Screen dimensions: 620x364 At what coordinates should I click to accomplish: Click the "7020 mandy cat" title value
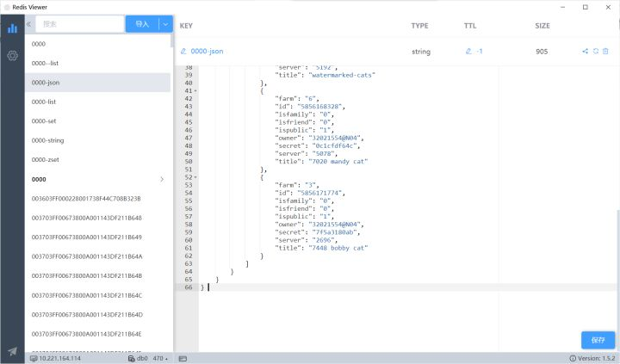[x=338, y=161]
